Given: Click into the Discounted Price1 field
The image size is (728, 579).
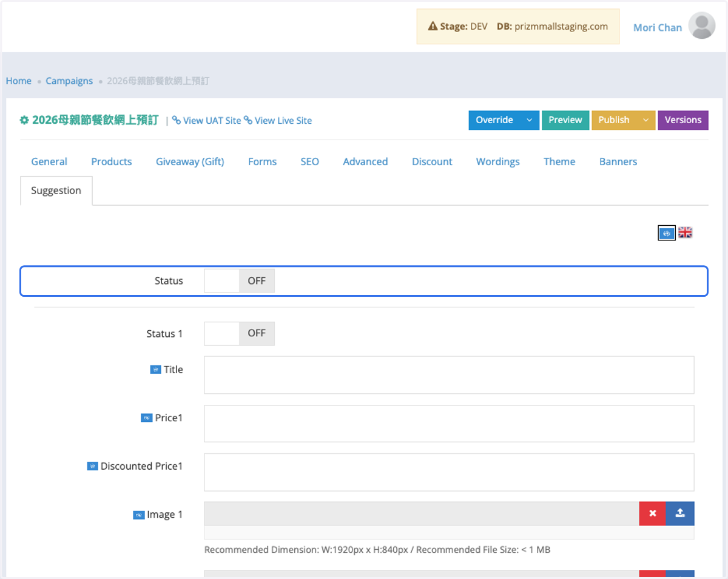Looking at the screenshot, I should [449, 472].
